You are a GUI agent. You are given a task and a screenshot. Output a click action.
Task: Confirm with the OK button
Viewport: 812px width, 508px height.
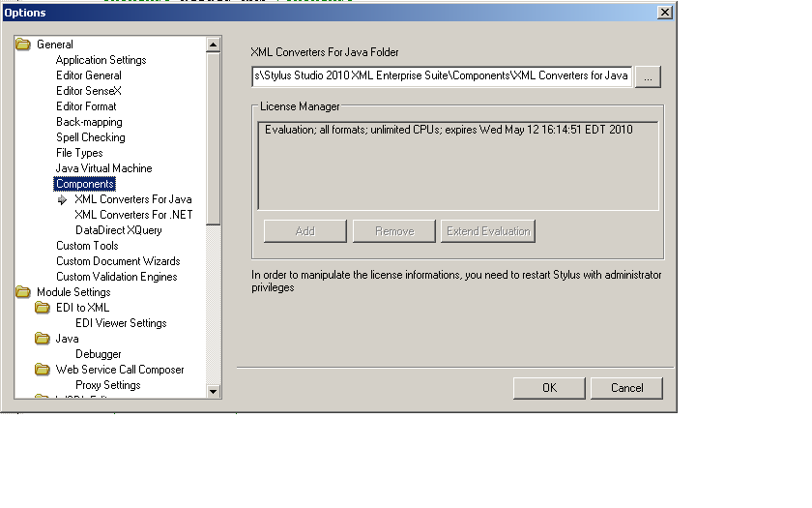pos(549,388)
